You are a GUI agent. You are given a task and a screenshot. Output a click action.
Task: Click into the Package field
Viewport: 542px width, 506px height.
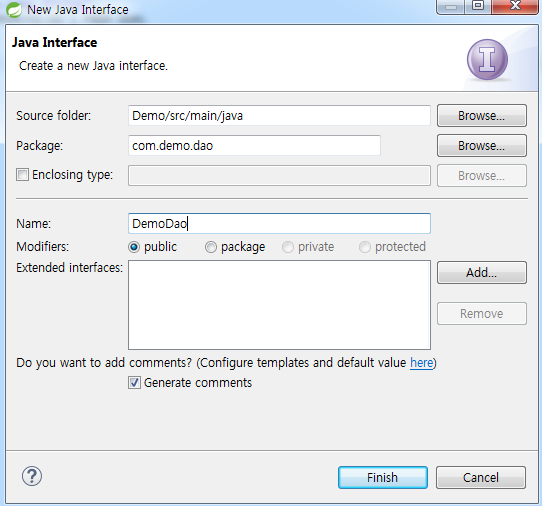click(254, 146)
